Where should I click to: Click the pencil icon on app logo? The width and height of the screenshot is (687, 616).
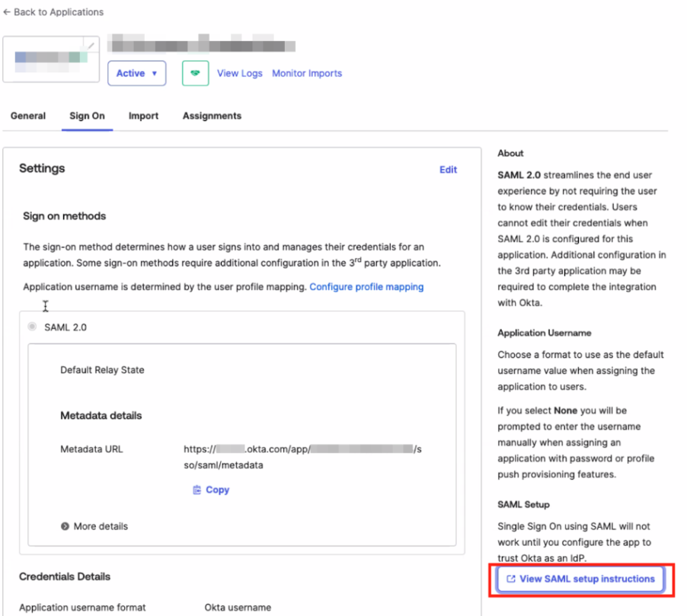click(x=91, y=45)
